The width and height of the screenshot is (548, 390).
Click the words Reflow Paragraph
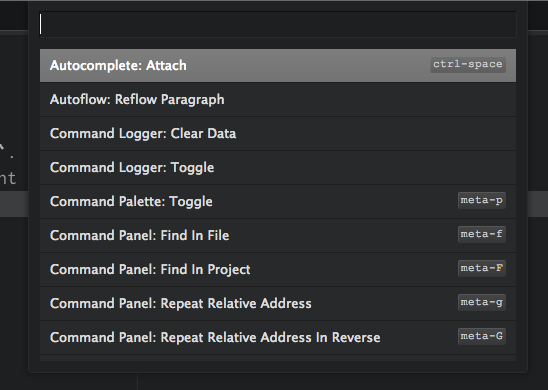click(170, 100)
